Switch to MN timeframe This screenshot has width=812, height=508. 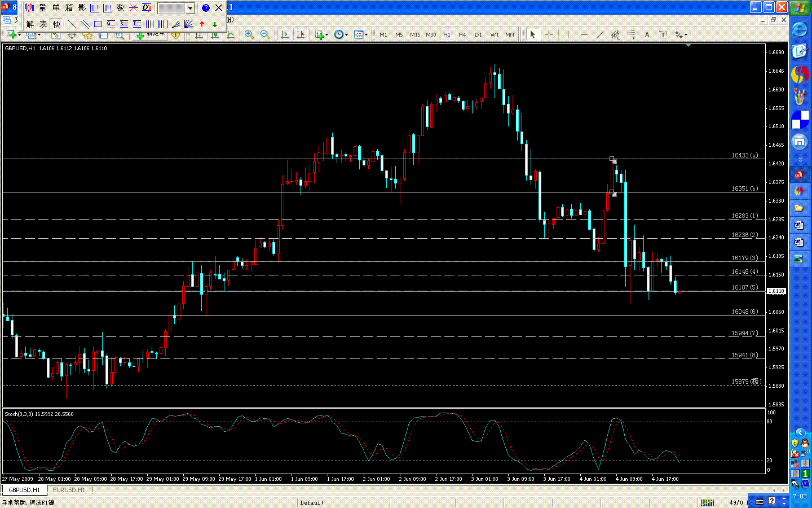[510, 34]
